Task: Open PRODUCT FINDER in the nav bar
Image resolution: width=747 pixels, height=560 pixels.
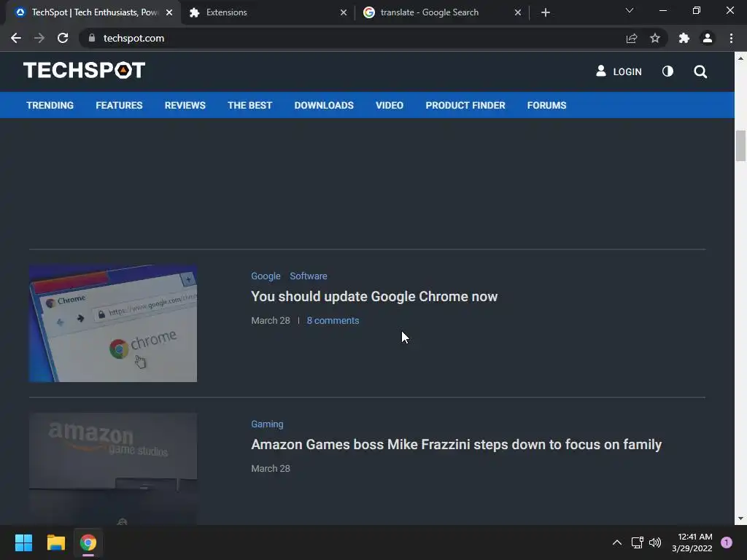Action: (x=465, y=105)
